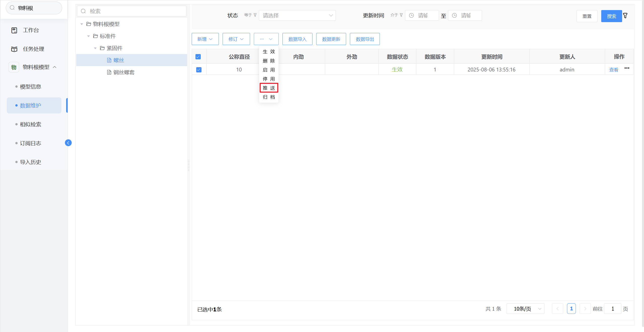Image resolution: width=644 pixels, height=332 pixels.
Task: Open the 状态 请选择 dropdown
Action: 297,16
